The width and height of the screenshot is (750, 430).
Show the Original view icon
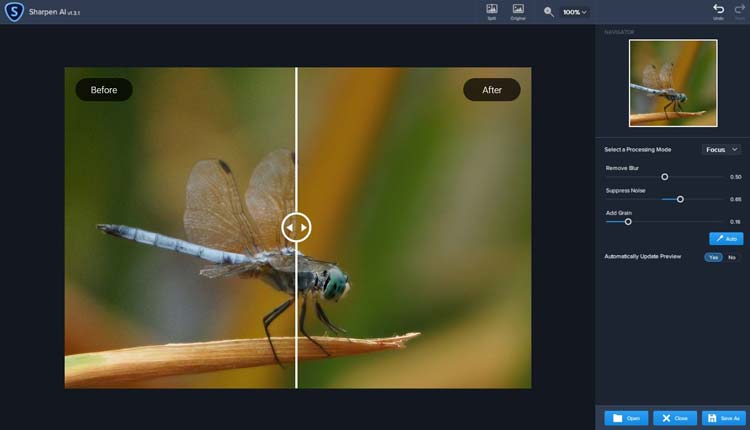tap(518, 12)
